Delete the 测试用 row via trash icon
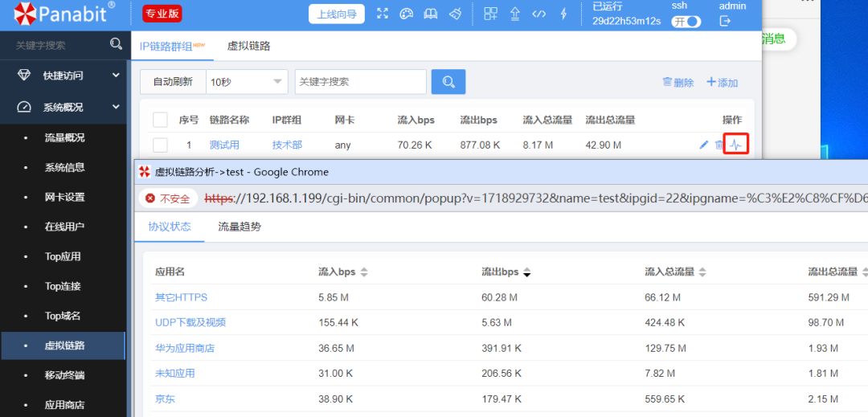Viewport: 868px width, 417px height. 719,145
